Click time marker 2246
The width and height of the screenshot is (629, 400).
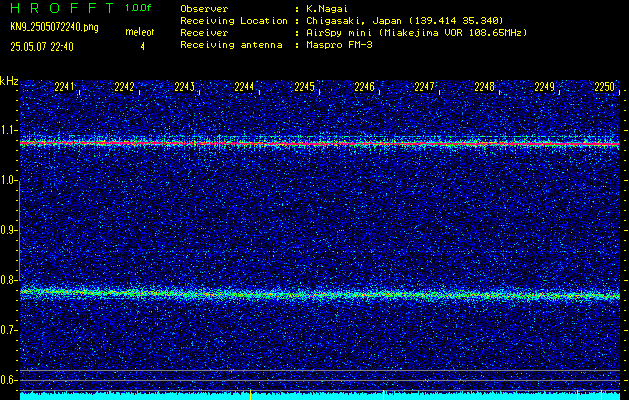click(x=365, y=87)
